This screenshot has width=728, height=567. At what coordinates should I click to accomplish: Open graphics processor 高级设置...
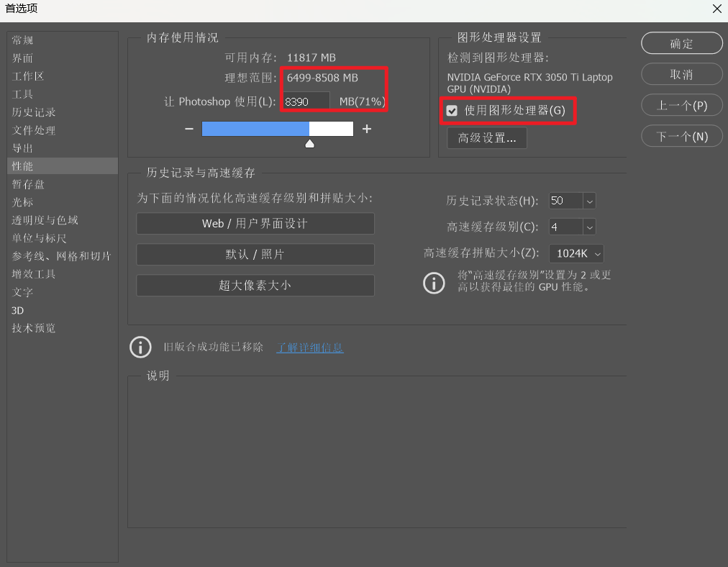click(x=486, y=138)
